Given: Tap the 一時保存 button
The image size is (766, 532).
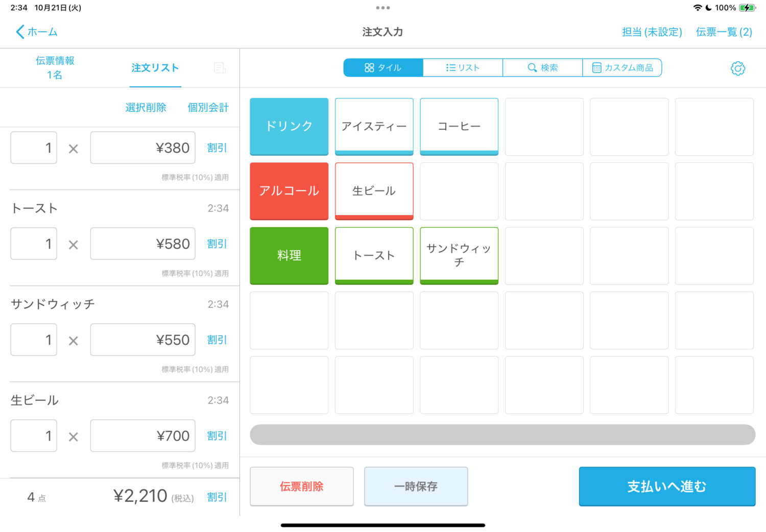Looking at the screenshot, I should (x=416, y=487).
